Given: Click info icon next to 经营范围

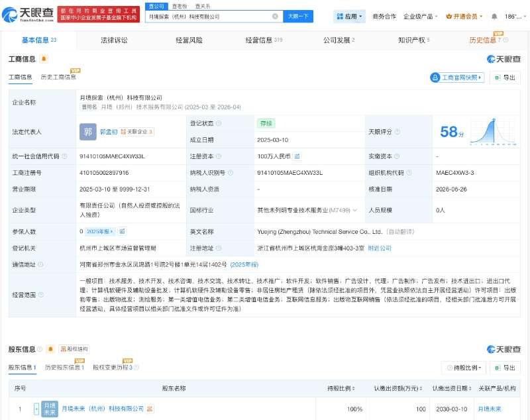Looking at the screenshot, I should 41,295.
